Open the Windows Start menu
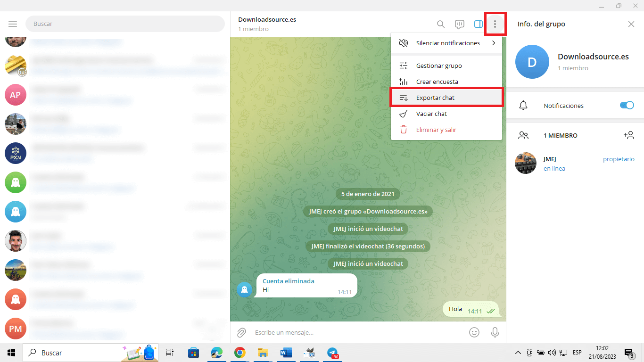This screenshot has width=644, height=362. [11, 353]
